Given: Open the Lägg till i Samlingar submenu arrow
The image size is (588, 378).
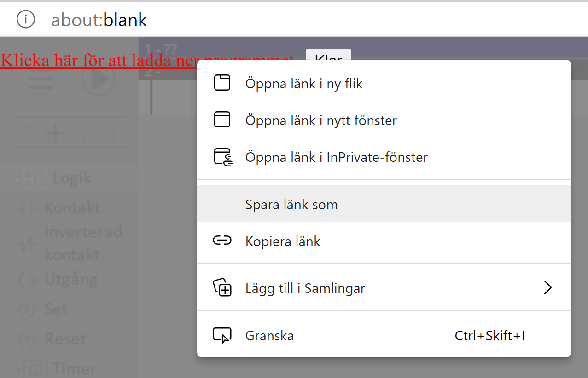Looking at the screenshot, I should pos(547,288).
